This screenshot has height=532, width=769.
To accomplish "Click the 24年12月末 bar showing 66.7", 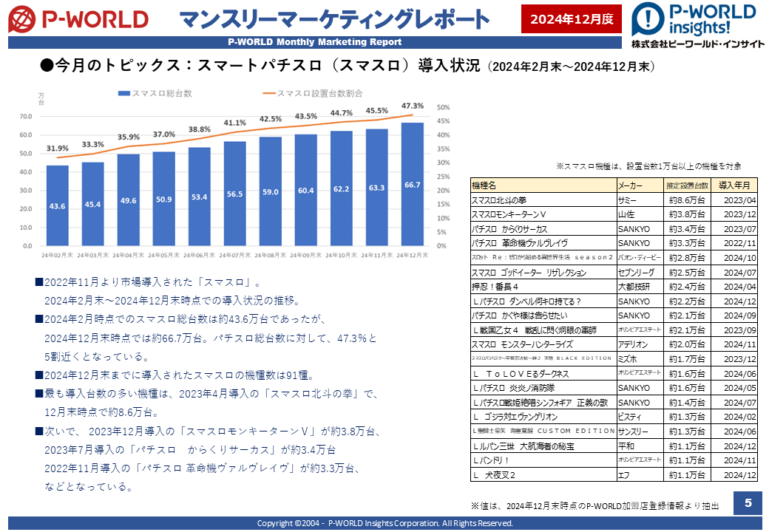I will 413,184.
